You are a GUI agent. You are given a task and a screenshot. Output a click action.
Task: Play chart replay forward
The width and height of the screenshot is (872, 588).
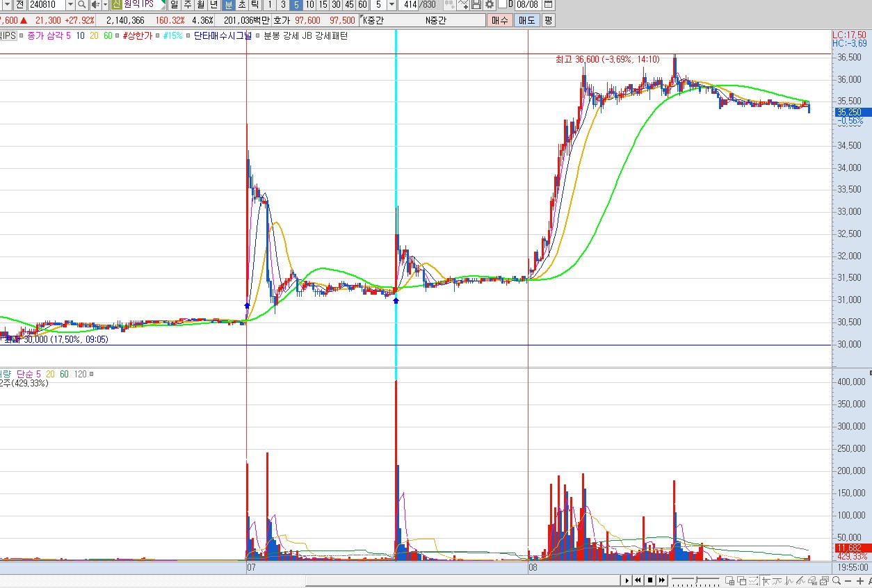click(627, 580)
